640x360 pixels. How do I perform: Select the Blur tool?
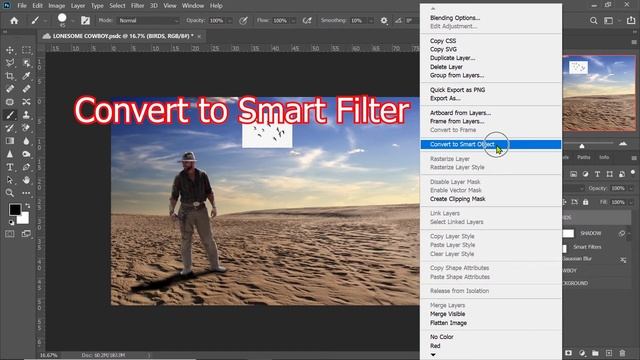[26, 141]
